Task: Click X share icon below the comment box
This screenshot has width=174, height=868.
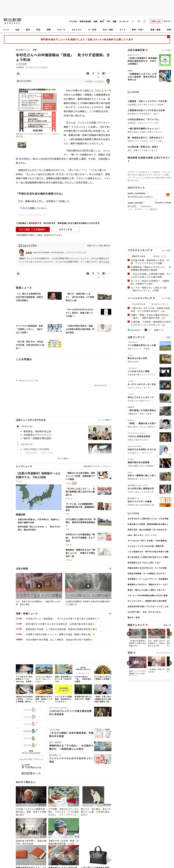Action: (x=98, y=273)
